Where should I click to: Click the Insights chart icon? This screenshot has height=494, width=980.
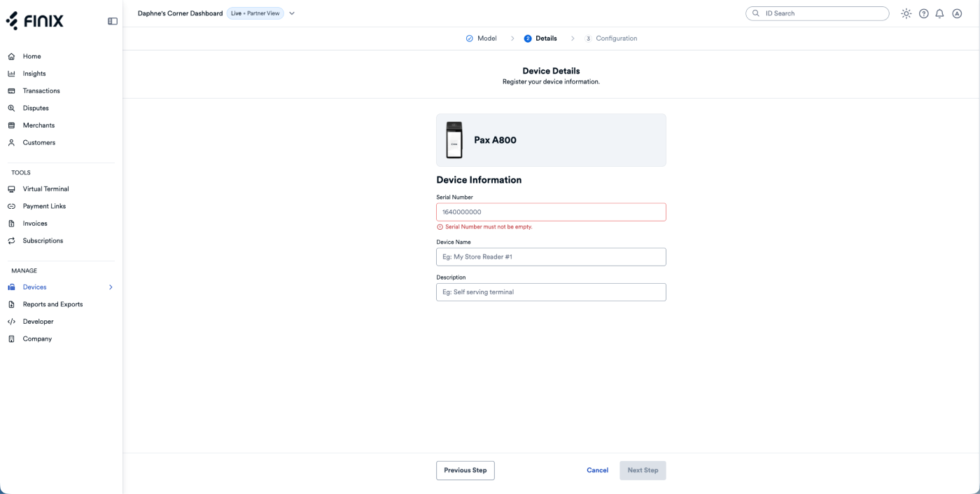pyautogui.click(x=11, y=74)
